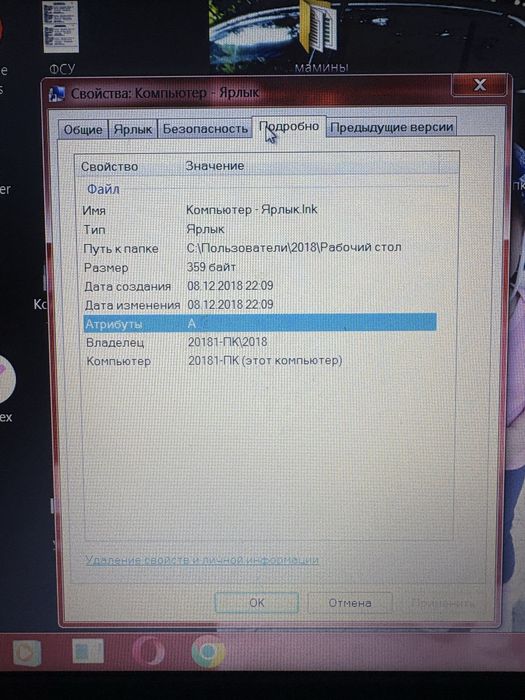Open the Предыдущие версии tab
This screenshot has width=525, height=700.
pos(392,127)
